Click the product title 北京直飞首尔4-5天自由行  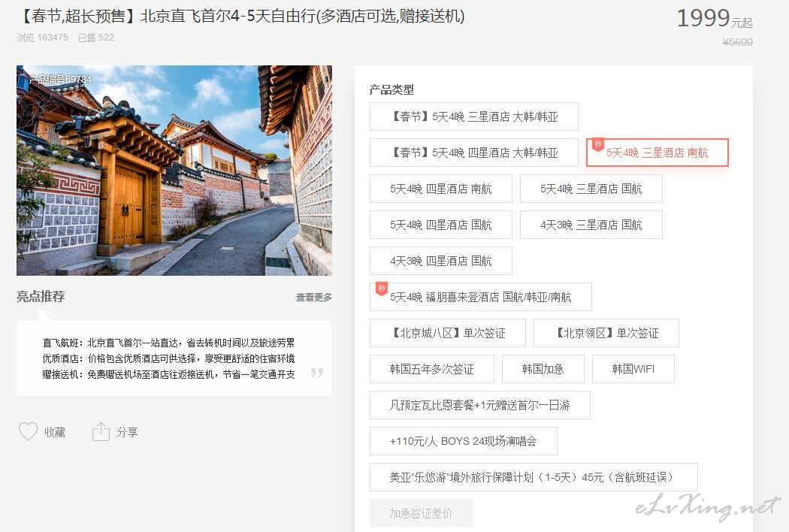click(241, 16)
